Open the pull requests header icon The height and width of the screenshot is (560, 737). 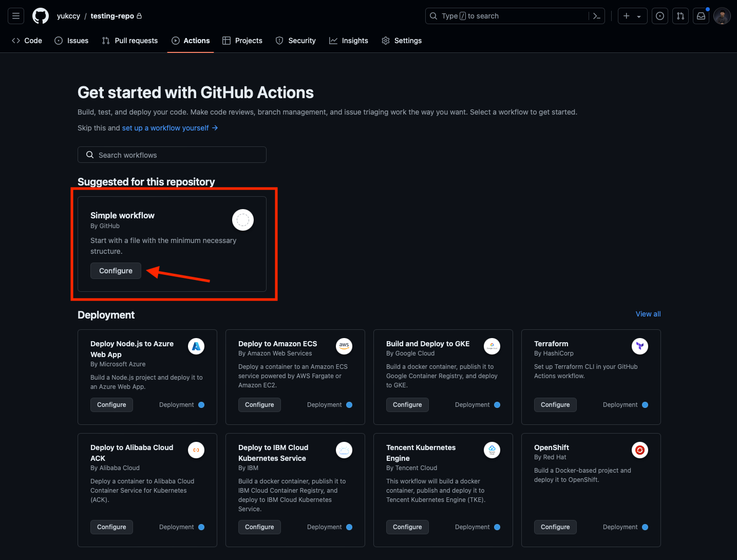click(x=681, y=16)
